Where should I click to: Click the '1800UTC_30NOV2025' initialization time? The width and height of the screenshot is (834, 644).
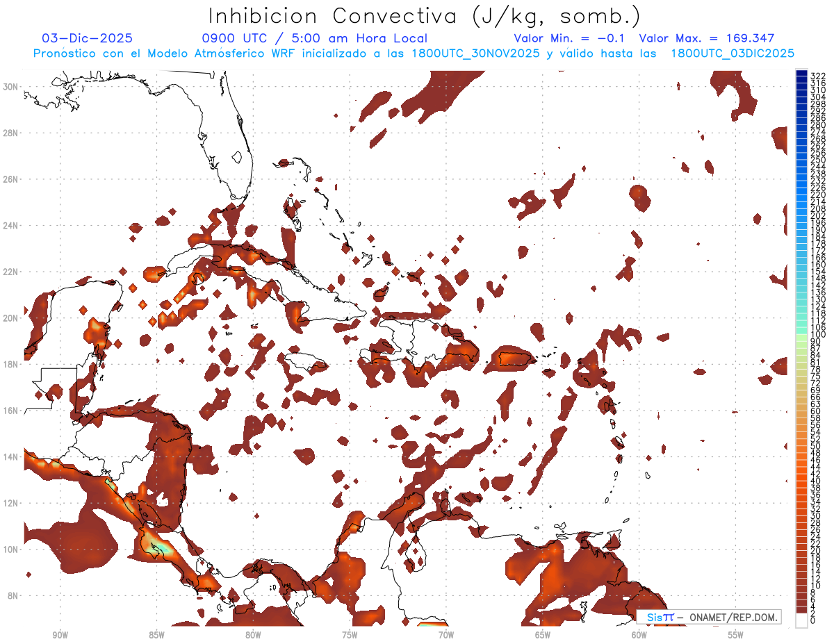(x=477, y=53)
